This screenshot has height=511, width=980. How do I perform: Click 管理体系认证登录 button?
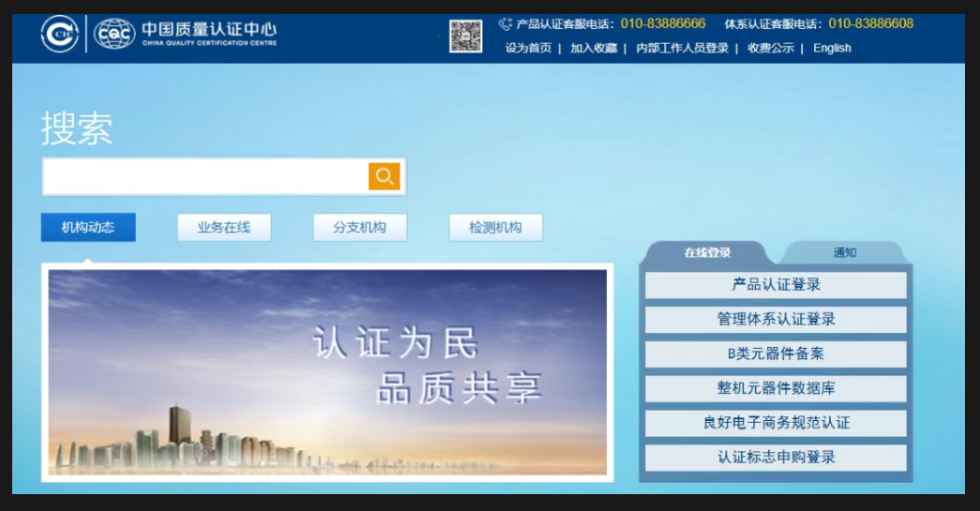pos(776,320)
